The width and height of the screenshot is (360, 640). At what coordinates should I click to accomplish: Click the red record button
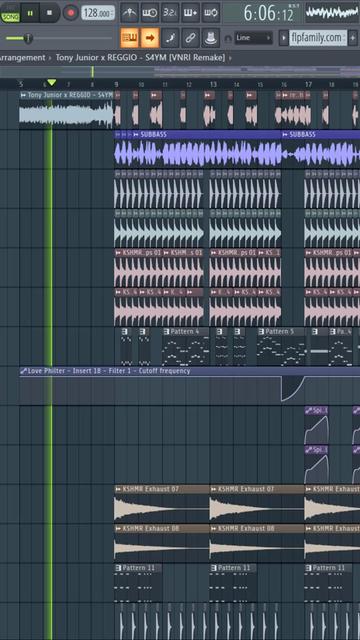[71, 13]
